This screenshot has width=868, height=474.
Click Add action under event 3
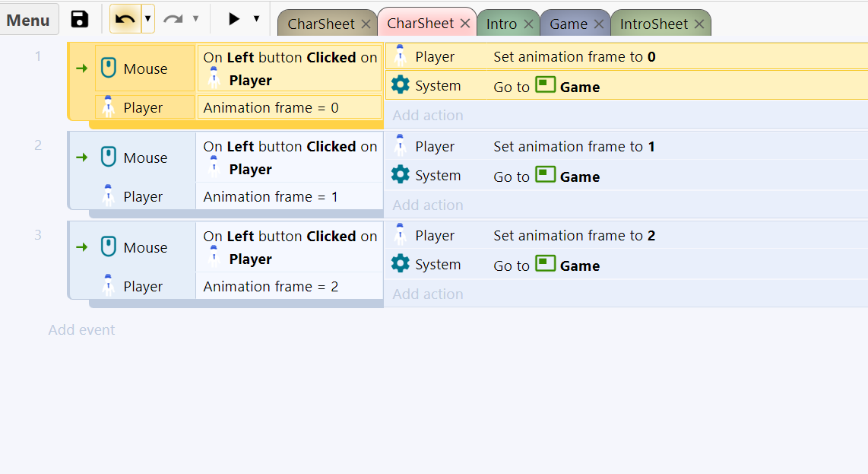428,294
